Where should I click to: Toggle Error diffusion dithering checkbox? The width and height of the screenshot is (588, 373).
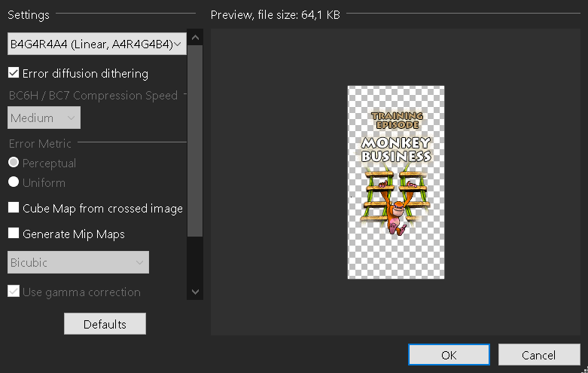click(x=14, y=73)
